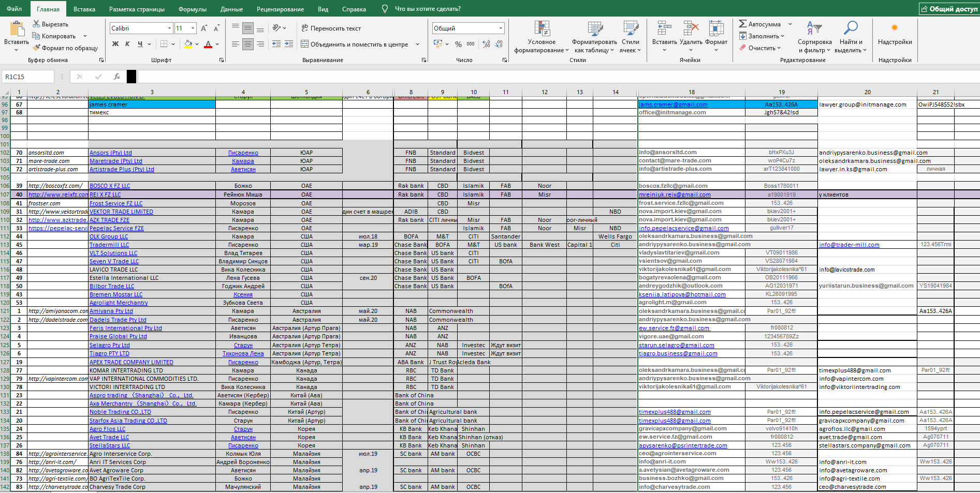Click the 'Tell me what you want' search box
Viewport: 980px width, 493px height.
coord(427,9)
